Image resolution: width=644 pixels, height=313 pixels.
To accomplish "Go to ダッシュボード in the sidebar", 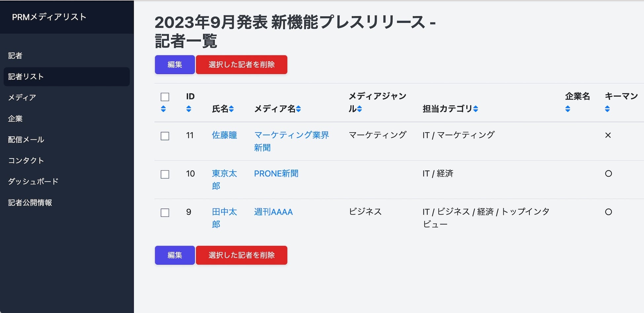I will point(33,181).
